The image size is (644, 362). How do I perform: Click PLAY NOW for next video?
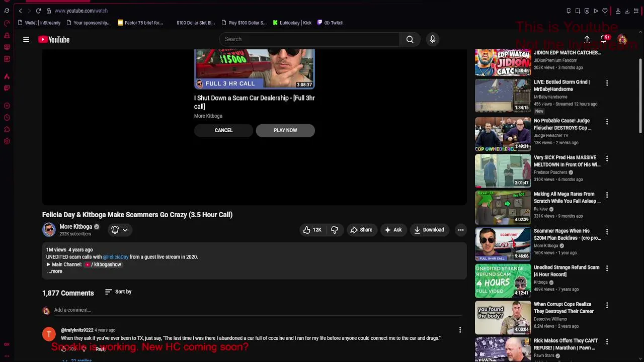coord(285,130)
